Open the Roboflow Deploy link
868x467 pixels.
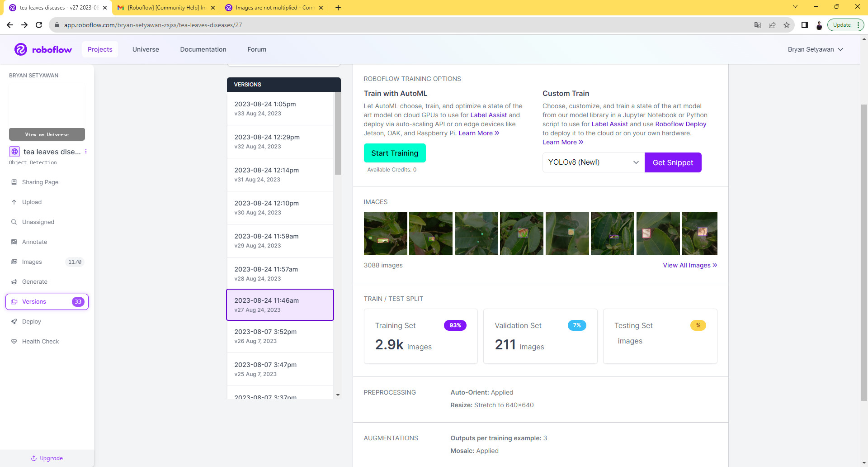point(680,124)
